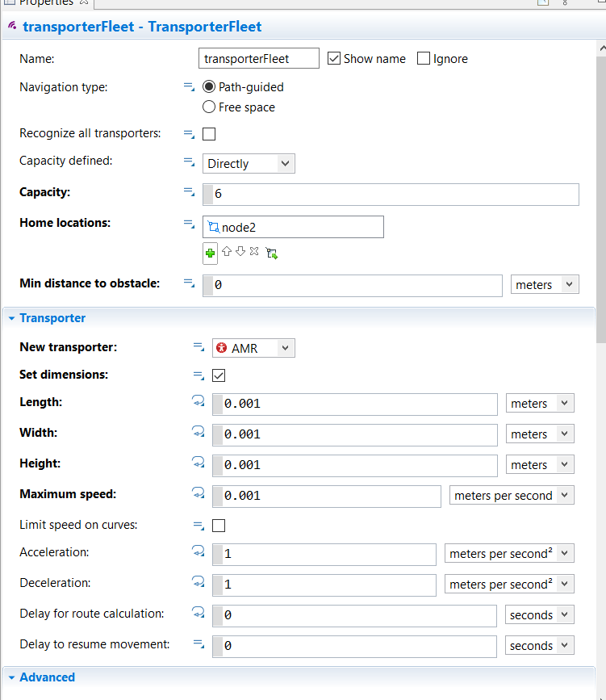
Task: Click Delay for route calculation value field
Action: point(354,616)
